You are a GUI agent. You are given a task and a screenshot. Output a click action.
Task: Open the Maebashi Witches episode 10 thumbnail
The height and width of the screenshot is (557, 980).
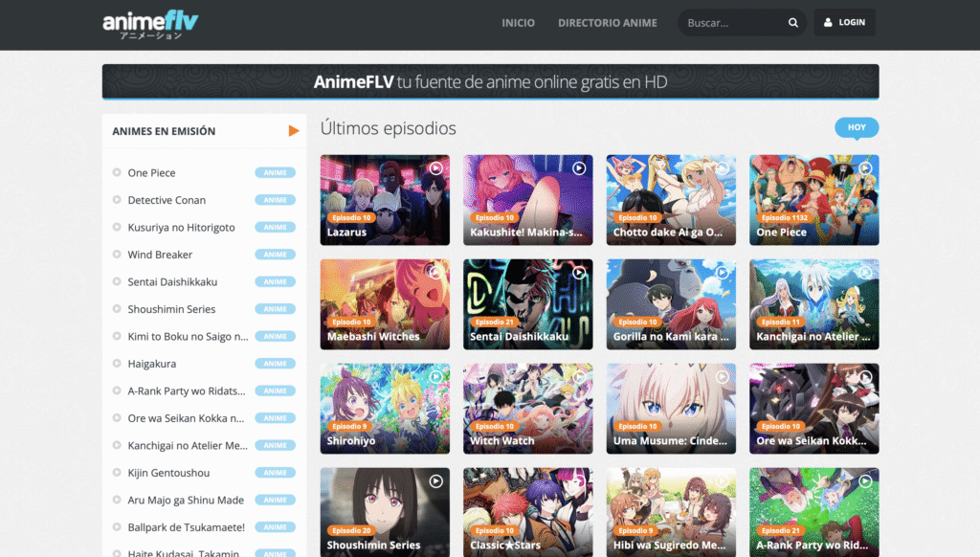pyautogui.click(x=385, y=304)
